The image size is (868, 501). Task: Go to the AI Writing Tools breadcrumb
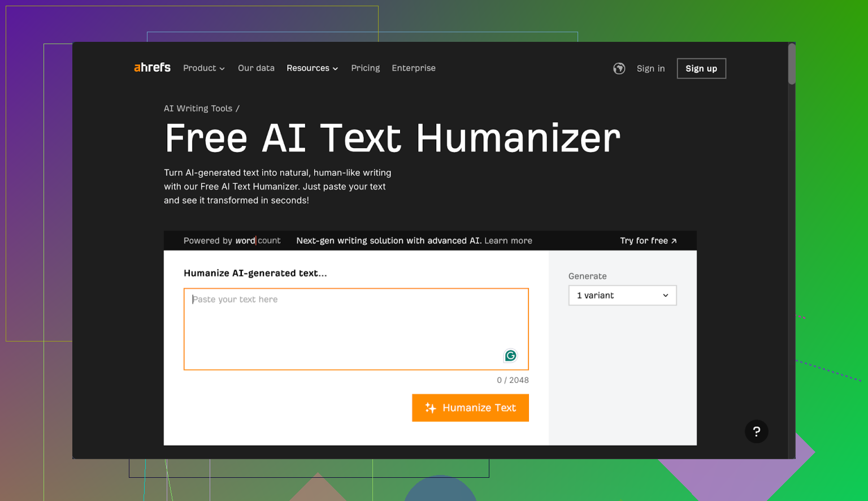click(x=198, y=109)
